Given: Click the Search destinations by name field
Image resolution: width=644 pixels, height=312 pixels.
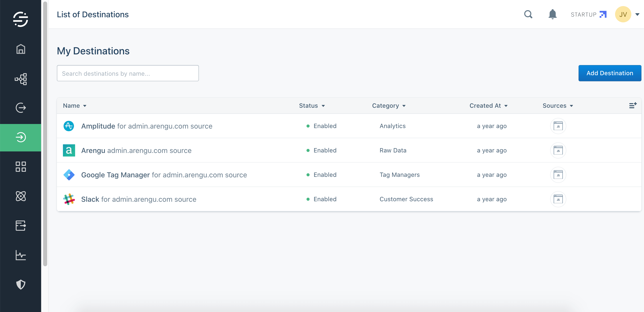Looking at the screenshot, I should (x=128, y=73).
